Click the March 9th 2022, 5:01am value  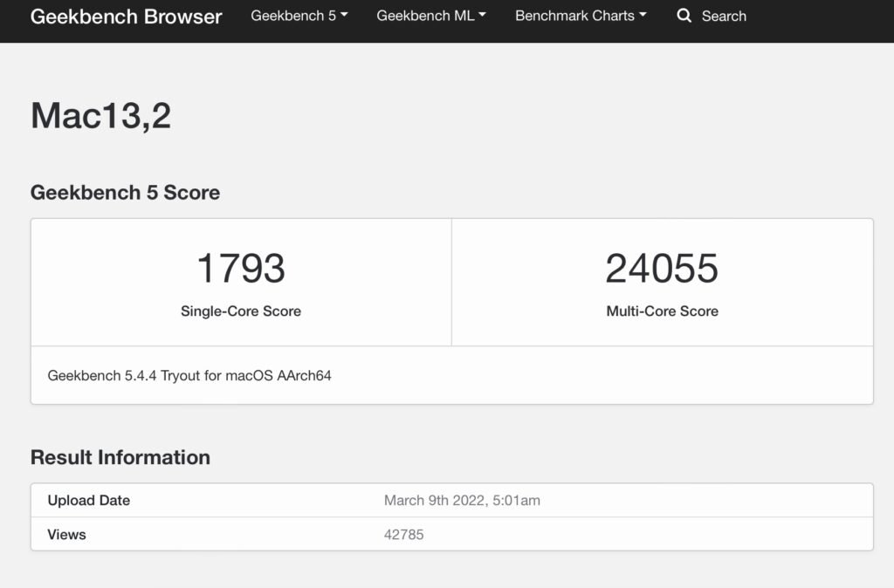[x=462, y=500]
